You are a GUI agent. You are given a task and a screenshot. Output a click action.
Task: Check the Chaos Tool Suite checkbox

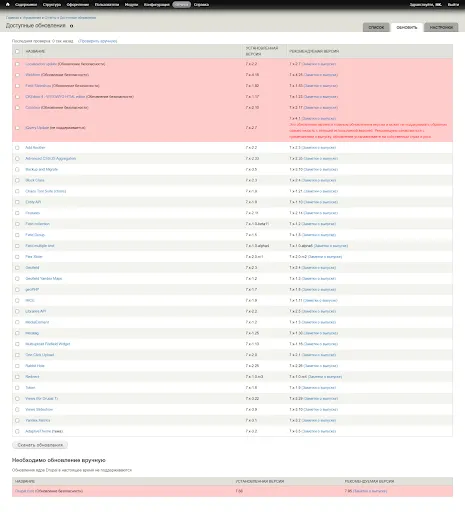pos(17,191)
